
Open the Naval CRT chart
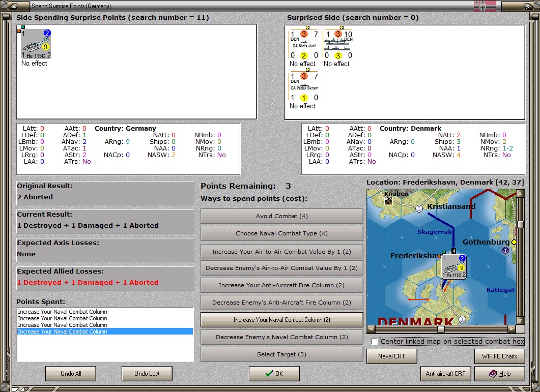[x=391, y=356]
